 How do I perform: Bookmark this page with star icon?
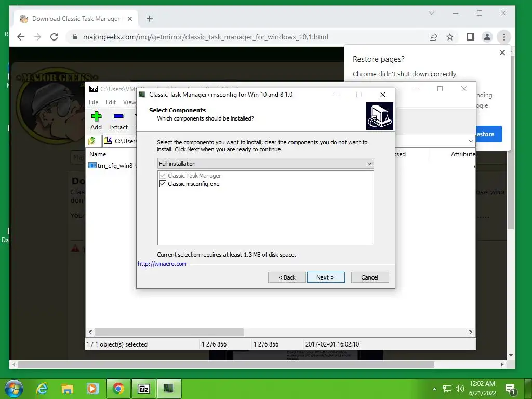450,37
